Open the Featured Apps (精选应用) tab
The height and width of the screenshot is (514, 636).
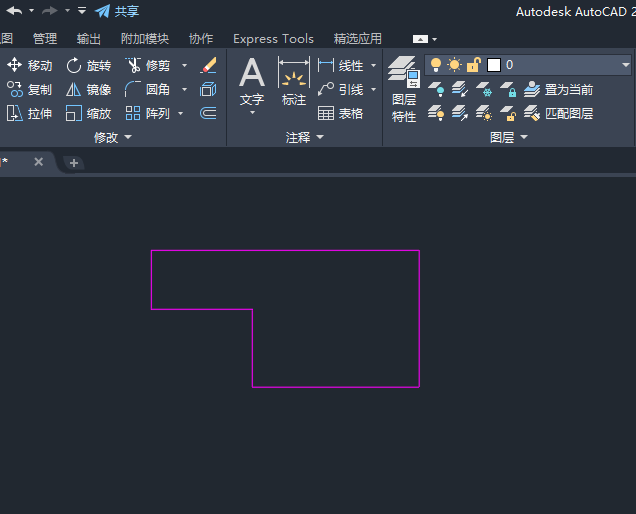(357, 39)
